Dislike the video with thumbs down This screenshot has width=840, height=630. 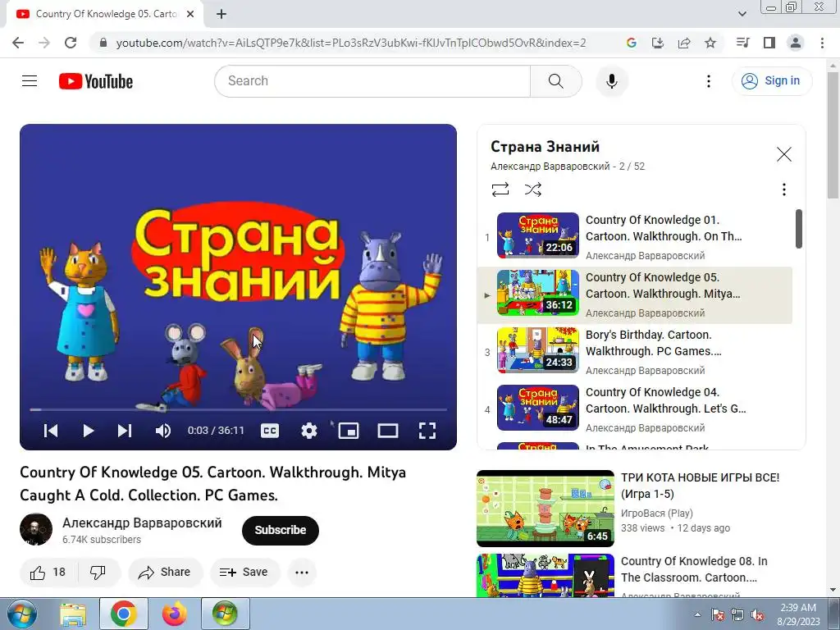[98, 572]
